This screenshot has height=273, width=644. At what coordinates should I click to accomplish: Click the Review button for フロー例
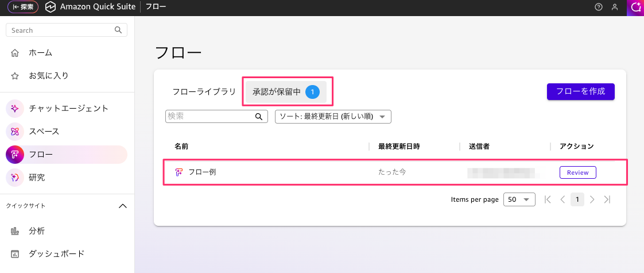pos(578,172)
